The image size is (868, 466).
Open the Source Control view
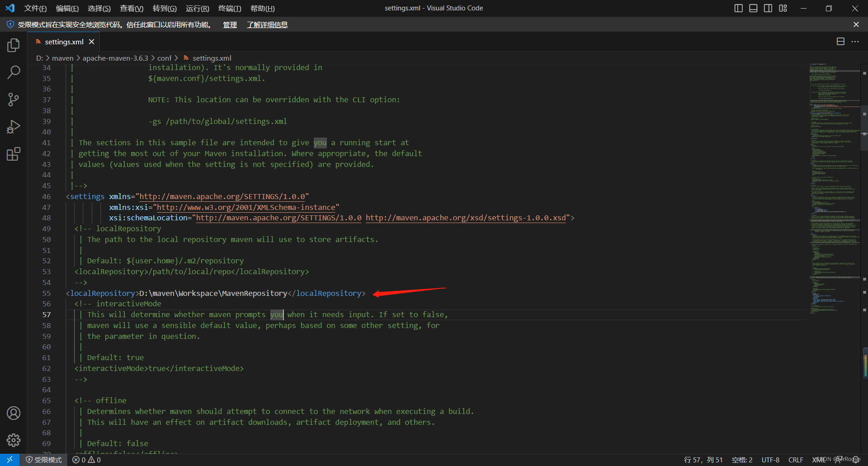click(14, 100)
